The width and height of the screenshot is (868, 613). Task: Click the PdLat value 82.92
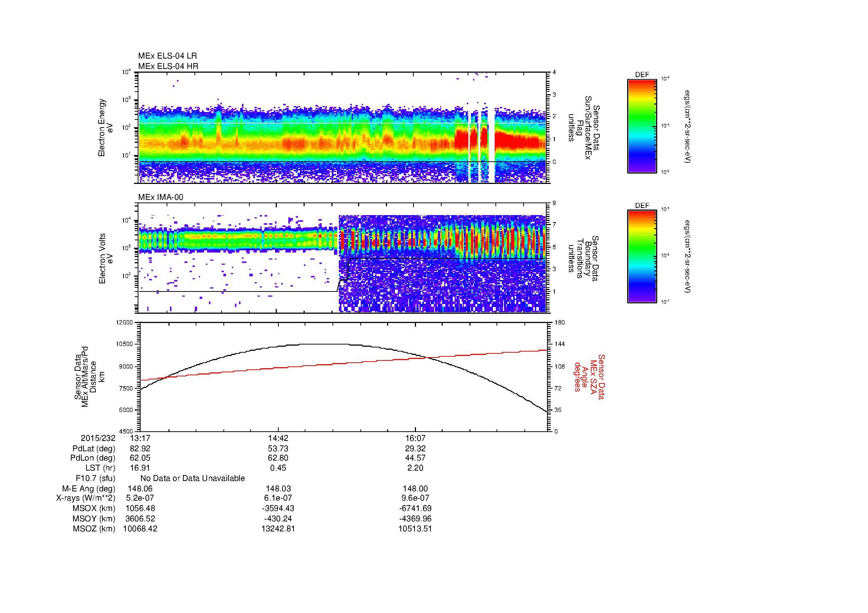140,448
